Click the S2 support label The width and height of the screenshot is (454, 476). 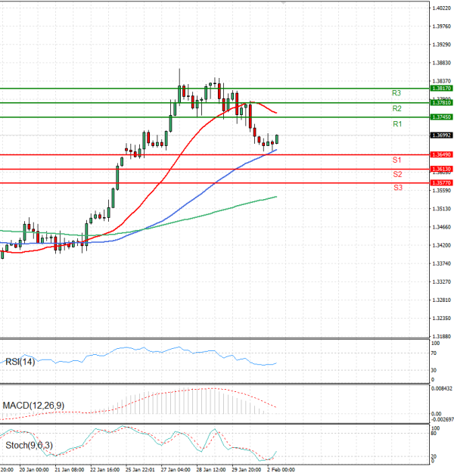[x=396, y=174]
